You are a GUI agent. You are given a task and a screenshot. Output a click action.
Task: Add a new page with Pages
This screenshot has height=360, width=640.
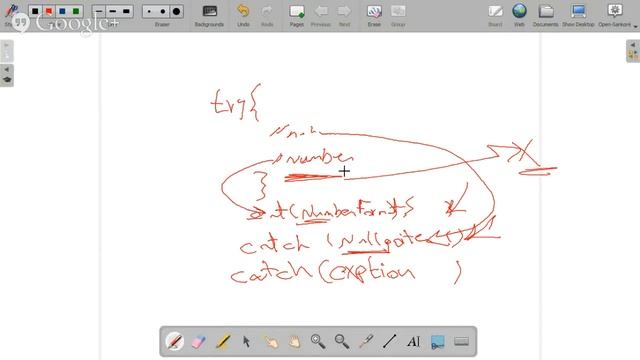pos(297,15)
